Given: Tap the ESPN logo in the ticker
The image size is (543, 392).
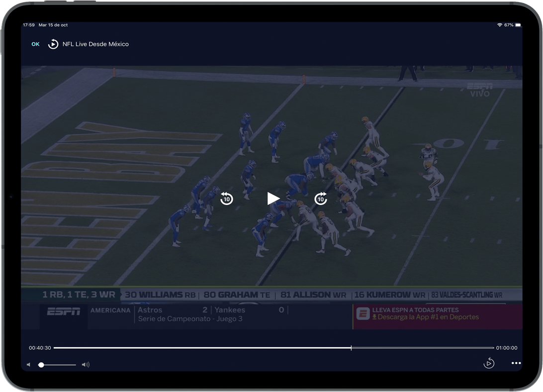Looking at the screenshot, I should [64, 312].
